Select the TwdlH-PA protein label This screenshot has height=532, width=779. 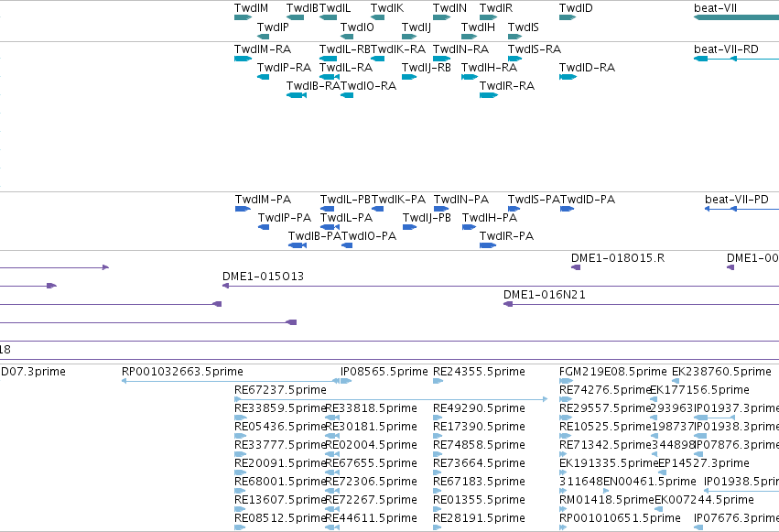[490, 218]
